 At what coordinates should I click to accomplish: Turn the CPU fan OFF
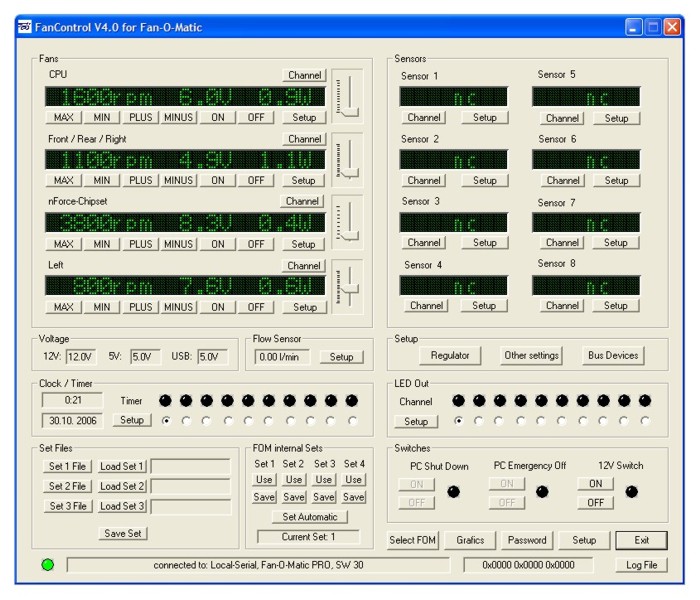click(256, 117)
